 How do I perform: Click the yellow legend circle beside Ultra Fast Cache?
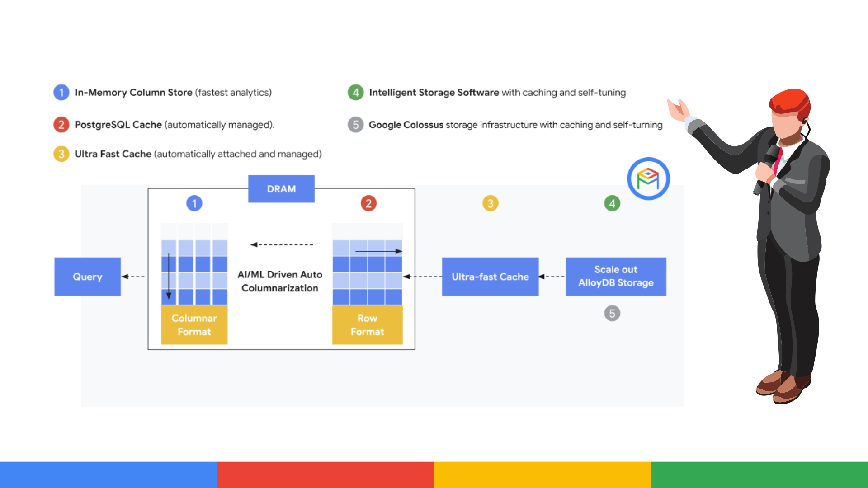click(61, 154)
